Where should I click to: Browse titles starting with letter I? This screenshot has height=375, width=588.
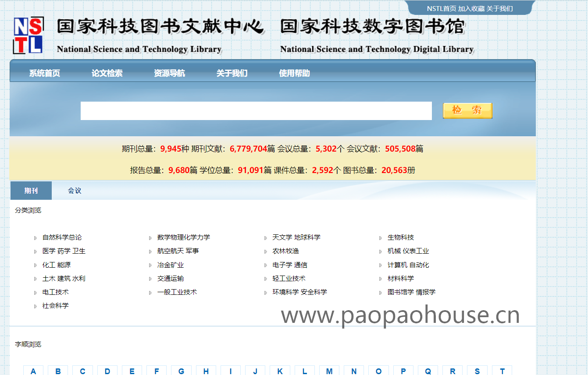click(x=231, y=371)
